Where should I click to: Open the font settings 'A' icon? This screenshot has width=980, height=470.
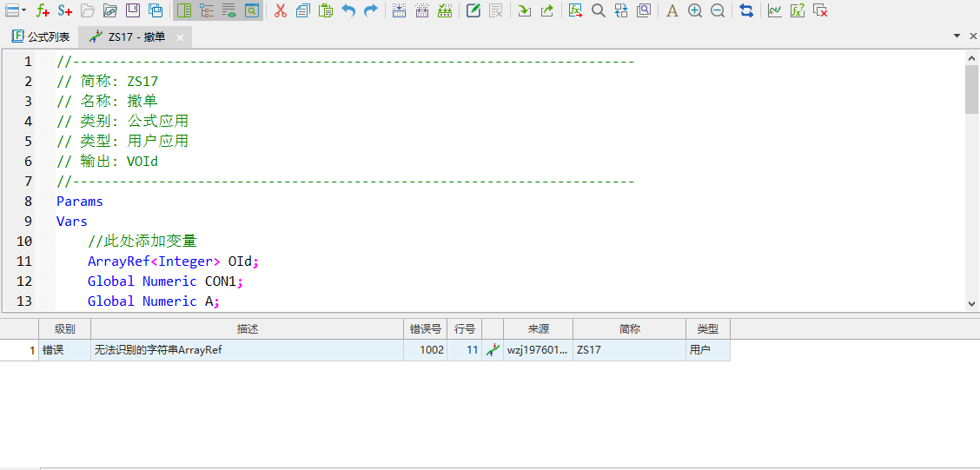coord(672,10)
